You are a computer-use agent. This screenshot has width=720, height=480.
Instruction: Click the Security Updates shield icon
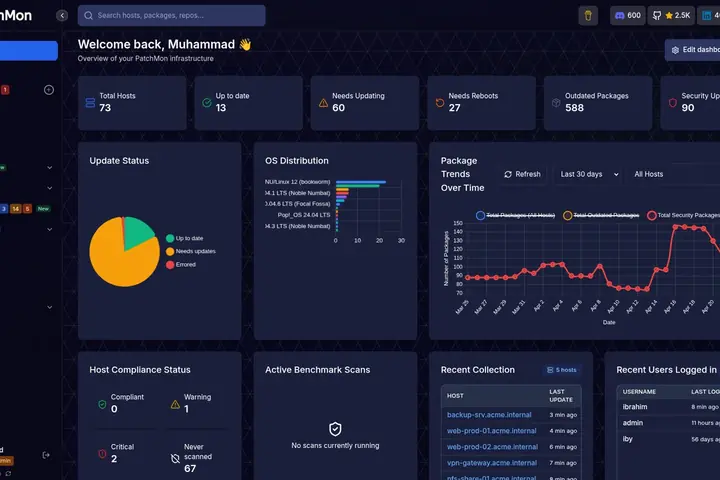pyautogui.click(x=672, y=103)
